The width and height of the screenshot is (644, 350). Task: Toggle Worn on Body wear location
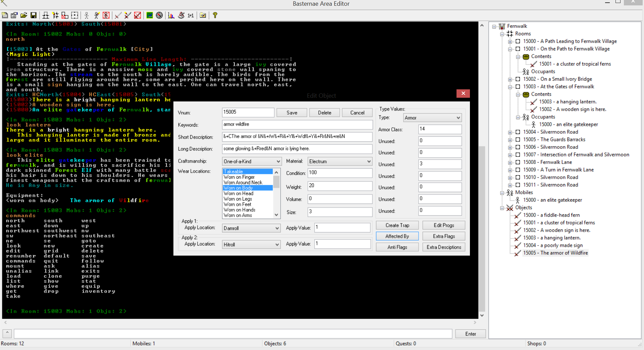pos(238,188)
